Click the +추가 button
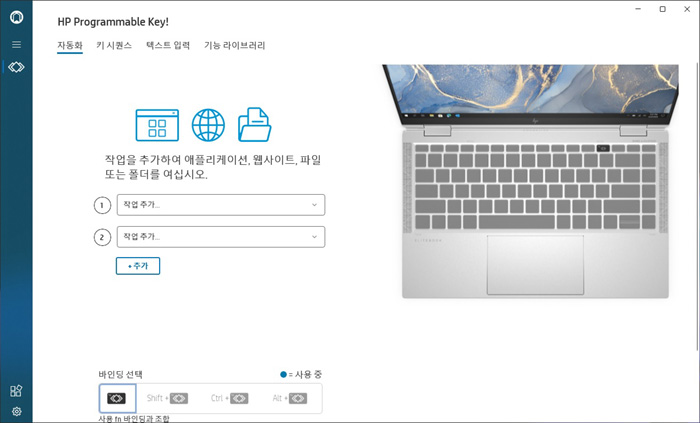 [138, 266]
